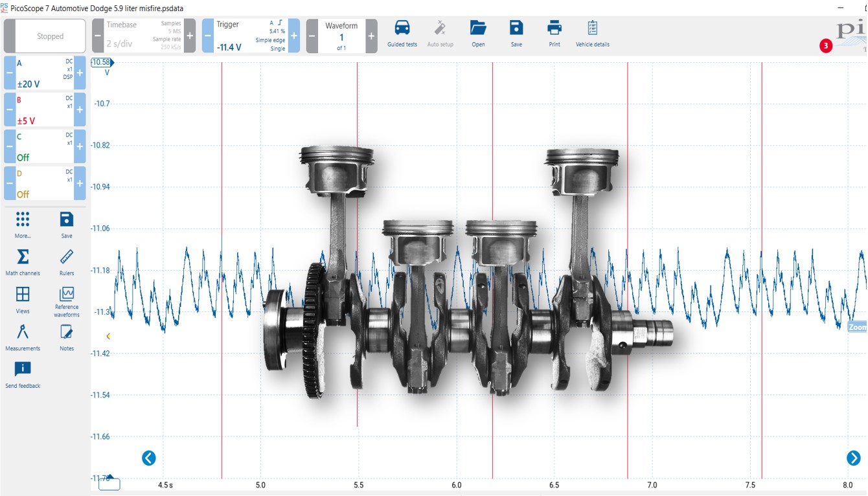Go to previous Waveform with minus button

[x=312, y=36]
